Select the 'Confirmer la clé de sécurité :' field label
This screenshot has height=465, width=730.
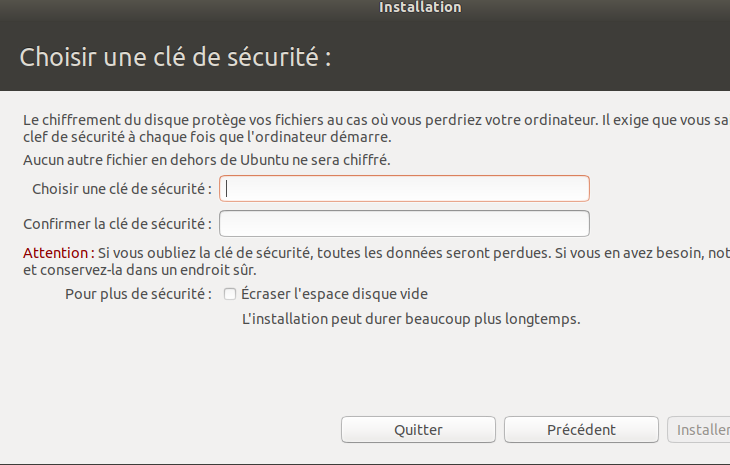tap(117, 224)
